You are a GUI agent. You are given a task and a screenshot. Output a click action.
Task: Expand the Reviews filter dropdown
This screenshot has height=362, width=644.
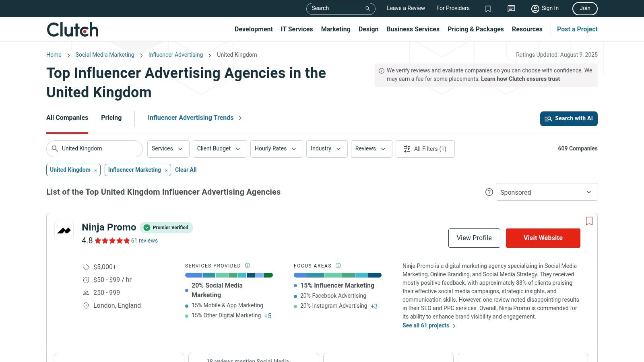click(x=372, y=149)
